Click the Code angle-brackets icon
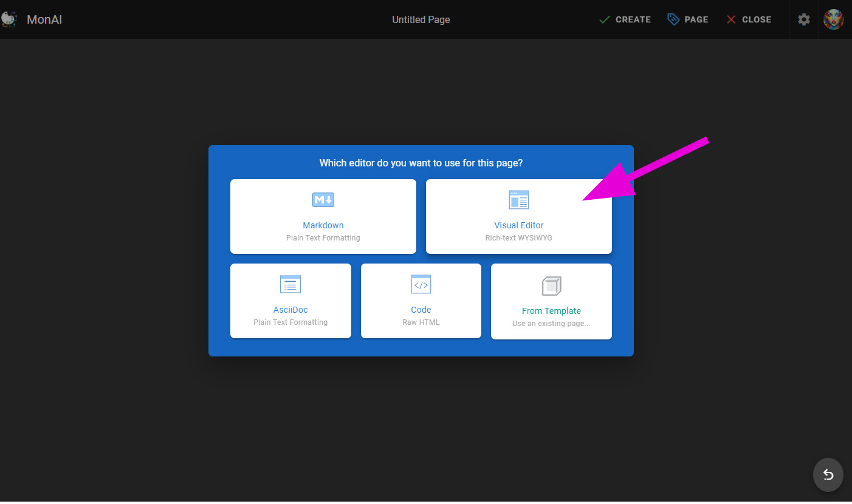The image size is (852, 504). tap(421, 284)
